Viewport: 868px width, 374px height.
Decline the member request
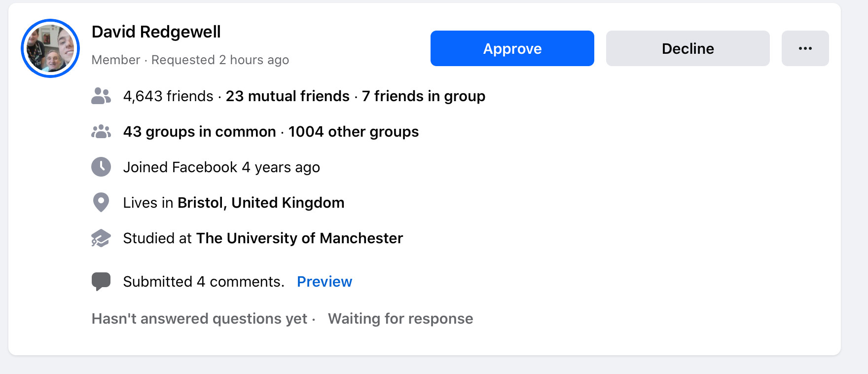pyautogui.click(x=687, y=48)
